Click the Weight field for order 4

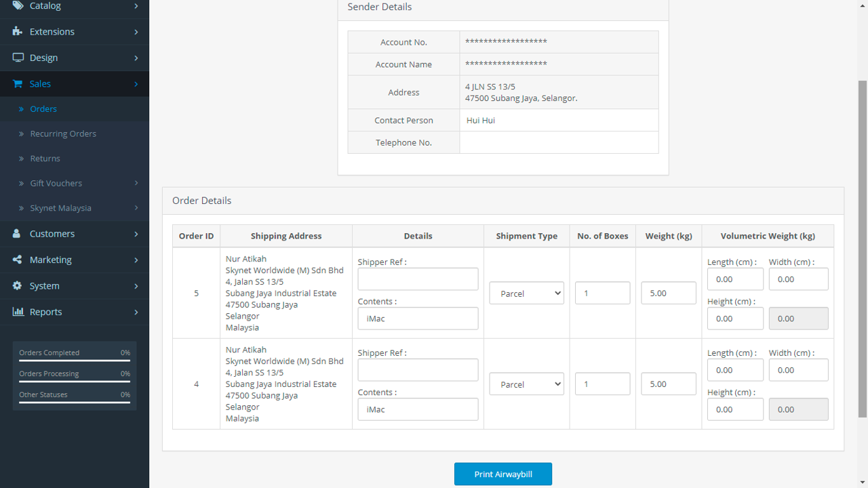click(x=668, y=384)
